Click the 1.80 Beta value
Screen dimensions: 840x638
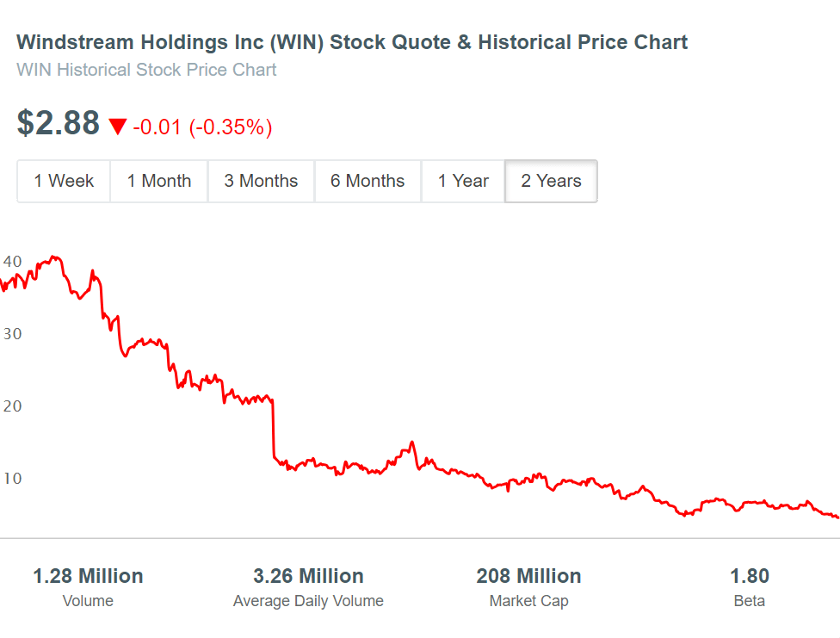(x=749, y=576)
